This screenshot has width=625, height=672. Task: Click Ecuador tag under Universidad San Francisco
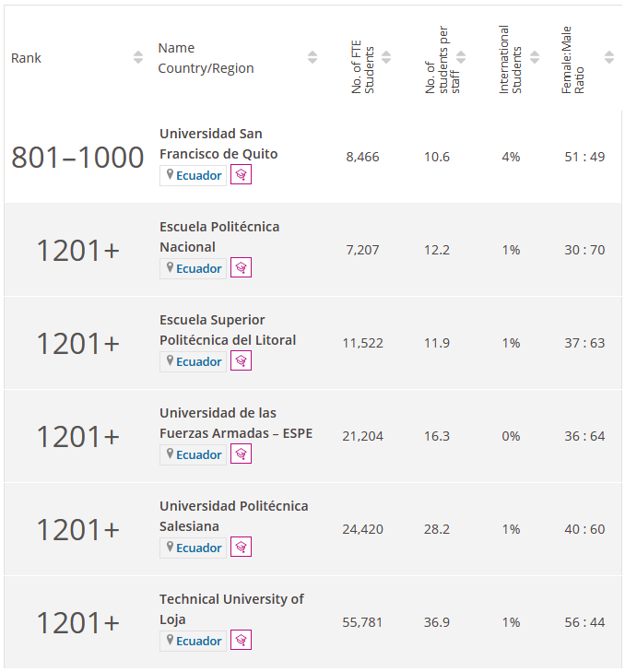[x=193, y=175]
